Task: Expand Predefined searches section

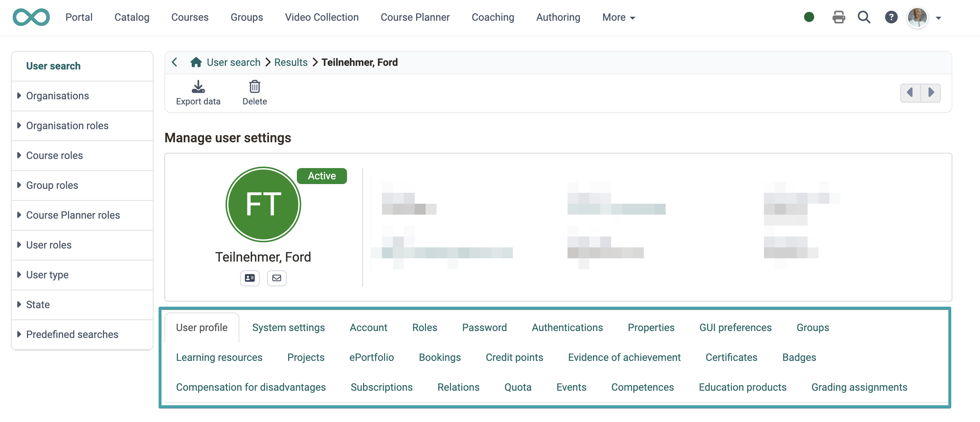Action: pos(82,334)
